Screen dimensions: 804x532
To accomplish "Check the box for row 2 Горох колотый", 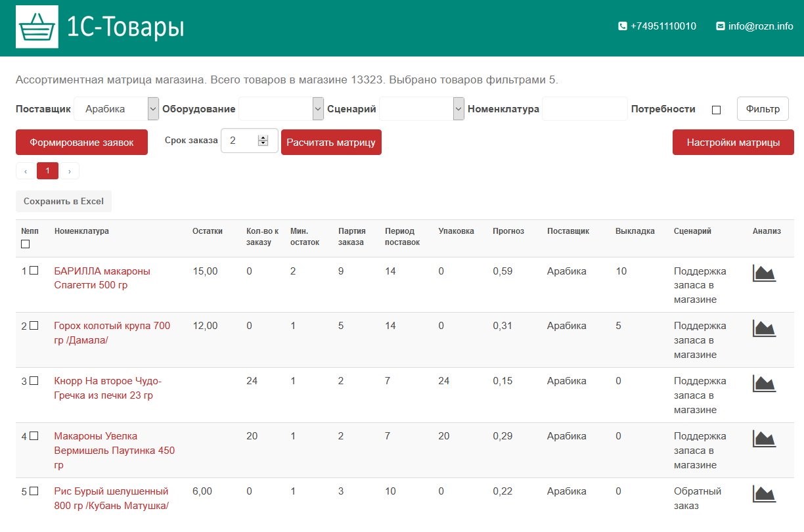I will pos(34,325).
